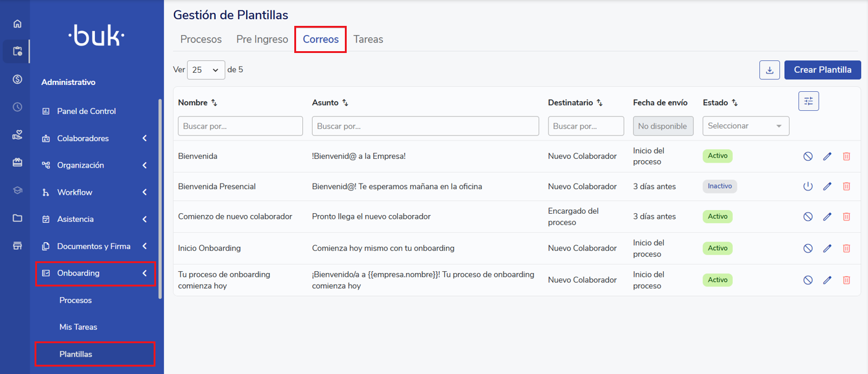
Task: Open the dollar payroll icon in rail
Action: (17, 79)
